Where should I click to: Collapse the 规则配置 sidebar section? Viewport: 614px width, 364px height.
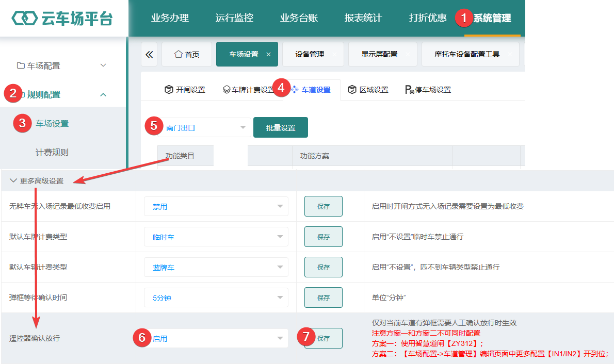click(103, 95)
